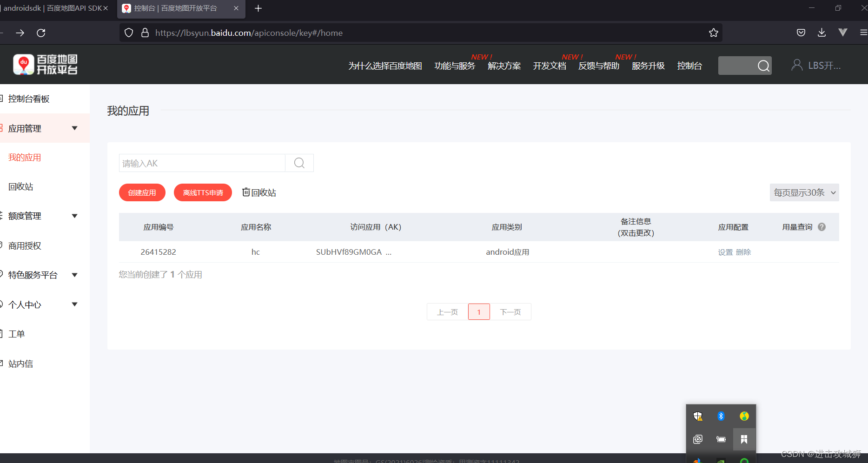Click the shield tracking protection icon
The height and width of the screenshot is (463, 868).
129,33
